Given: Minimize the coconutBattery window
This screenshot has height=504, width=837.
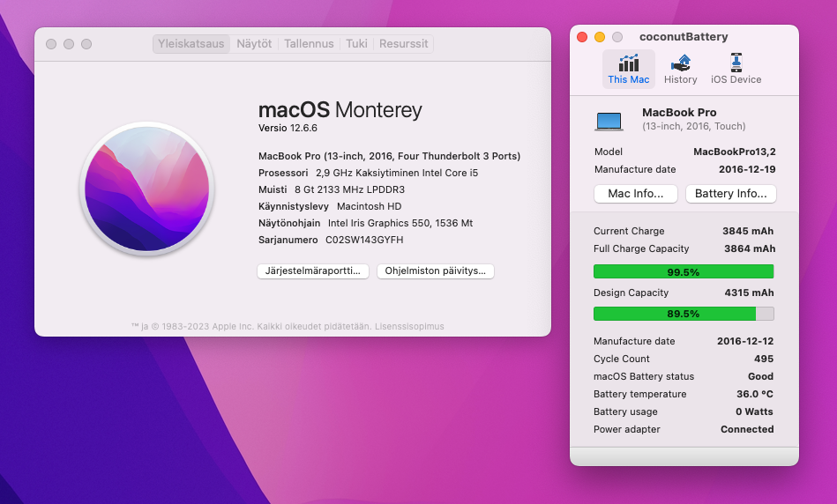Looking at the screenshot, I should click(x=600, y=37).
